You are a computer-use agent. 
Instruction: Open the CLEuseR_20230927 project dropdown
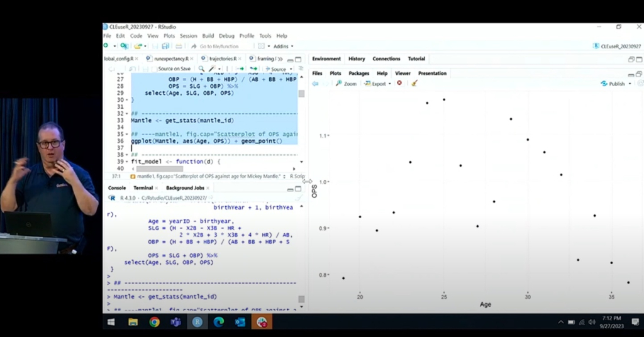coord(618,47)
